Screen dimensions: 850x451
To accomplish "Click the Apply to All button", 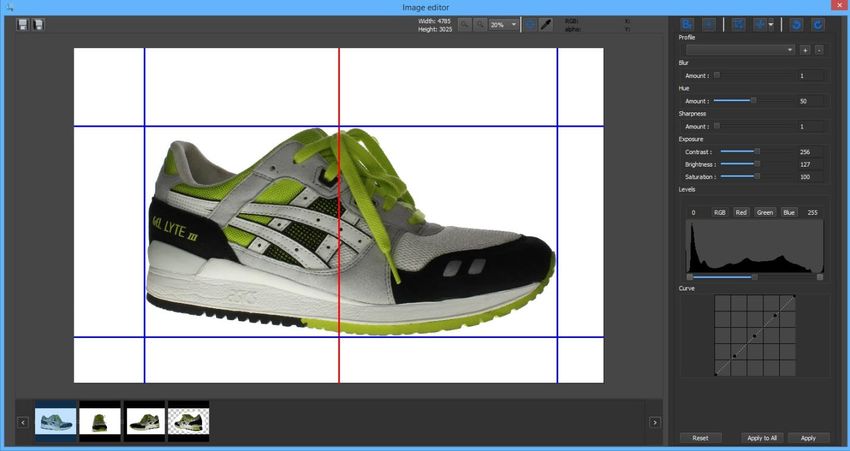I will click(x=762, y=438).
